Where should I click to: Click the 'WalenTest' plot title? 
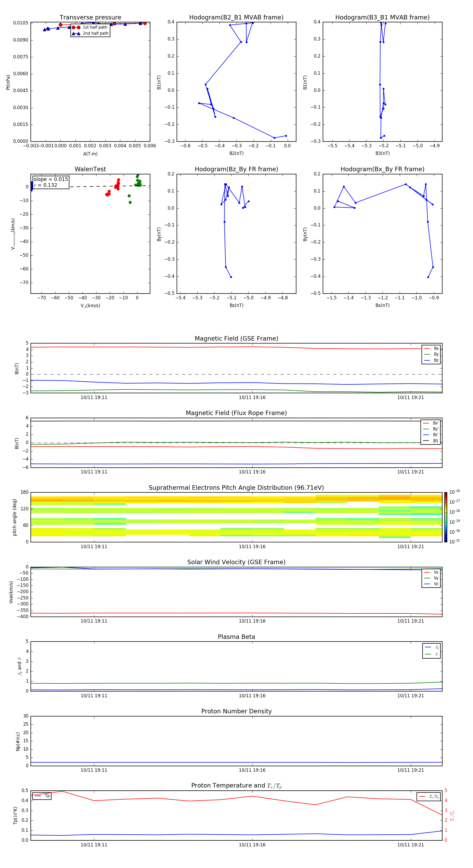point(90,169)
